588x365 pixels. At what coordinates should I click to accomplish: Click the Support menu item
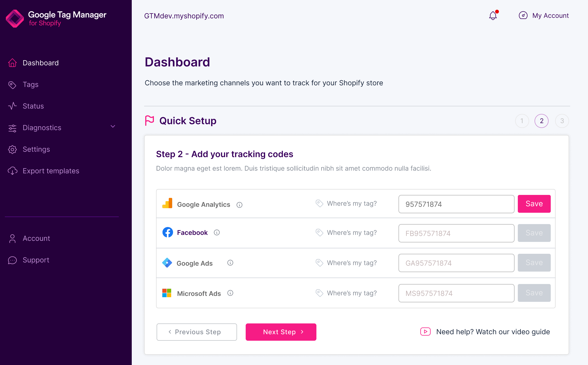click(36, 260)
